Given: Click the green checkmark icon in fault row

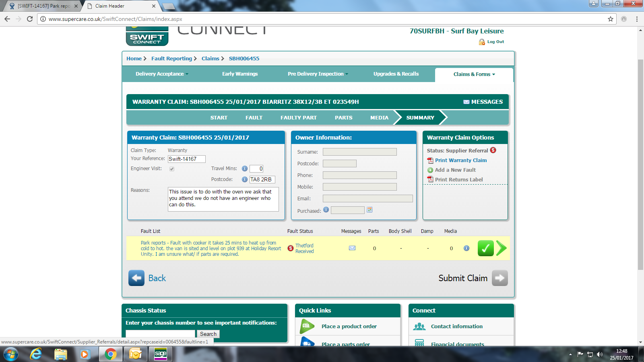Looking at the screenshot, I should coord(485,248).
